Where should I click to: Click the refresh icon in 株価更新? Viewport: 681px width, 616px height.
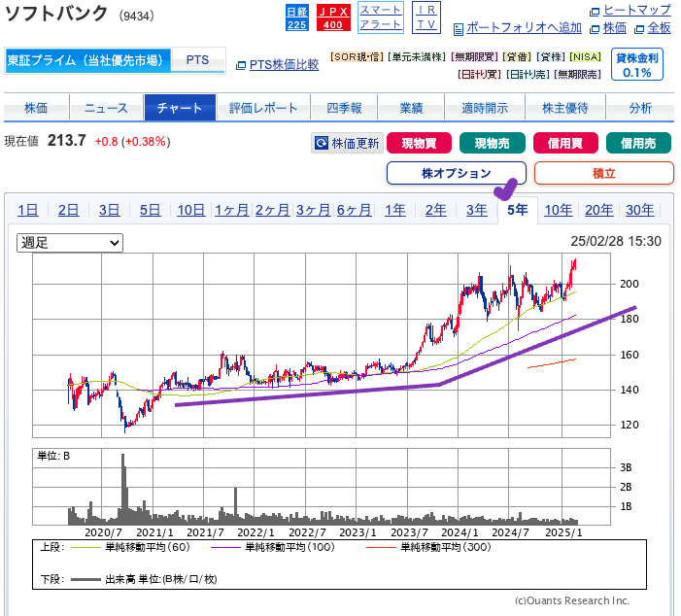(x=322, y=143)
